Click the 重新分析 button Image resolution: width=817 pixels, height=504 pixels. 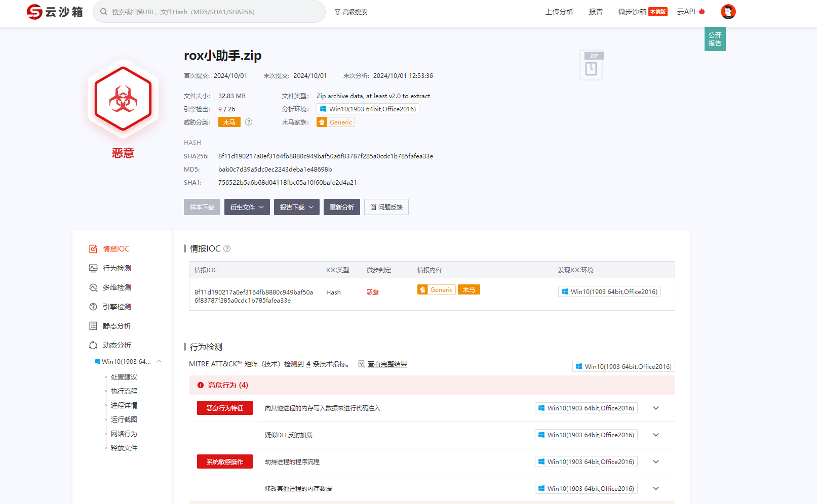[341, 207]
